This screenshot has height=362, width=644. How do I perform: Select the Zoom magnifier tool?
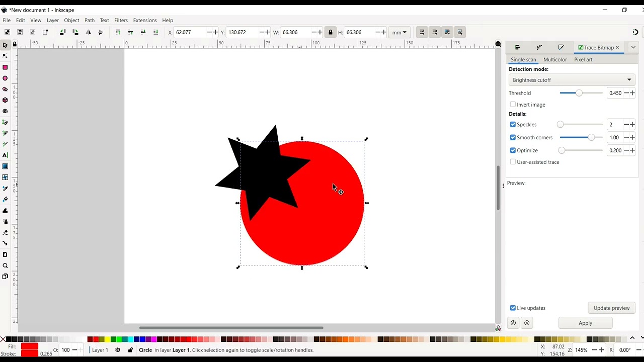click(5, 266)
